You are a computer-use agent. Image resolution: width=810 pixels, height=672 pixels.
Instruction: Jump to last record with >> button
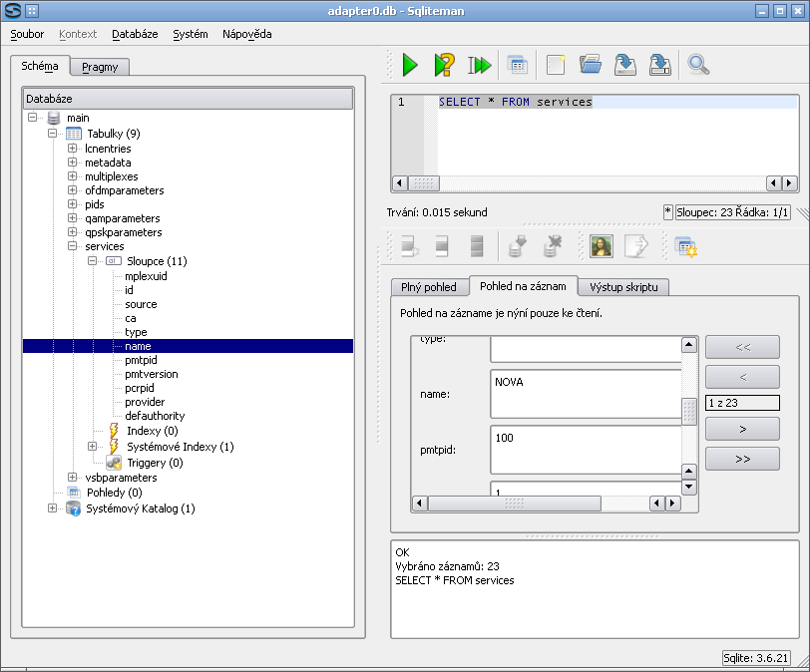click(742, 459)
